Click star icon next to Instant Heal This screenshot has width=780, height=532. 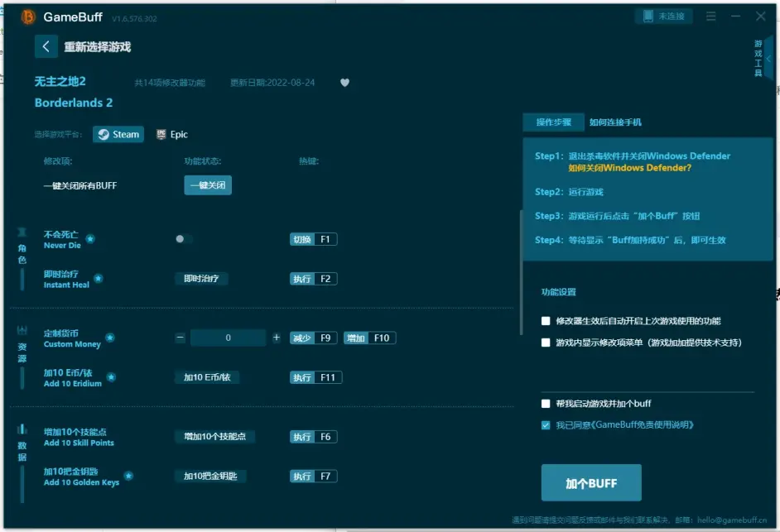point(99,279)
